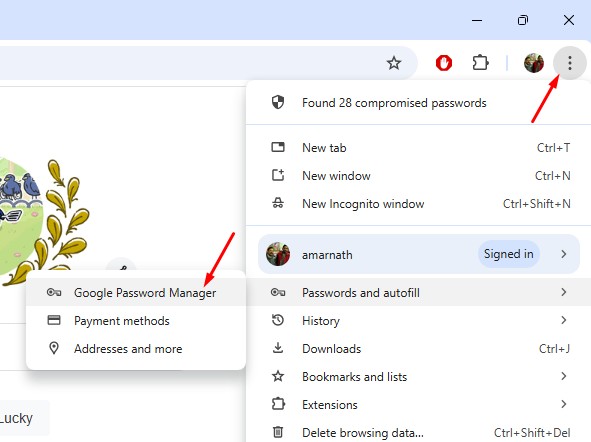Click the Signed in badge

click(x=508, y=254)
